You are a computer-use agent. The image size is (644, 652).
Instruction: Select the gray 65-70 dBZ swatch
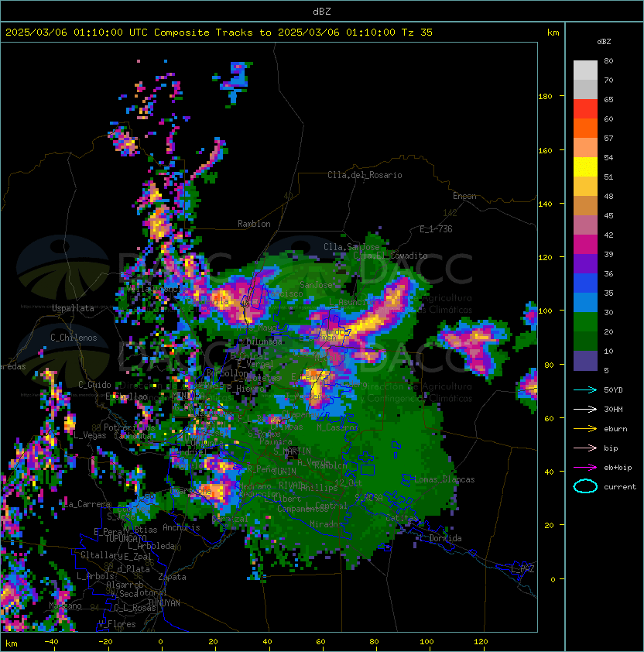coord(585,89)
